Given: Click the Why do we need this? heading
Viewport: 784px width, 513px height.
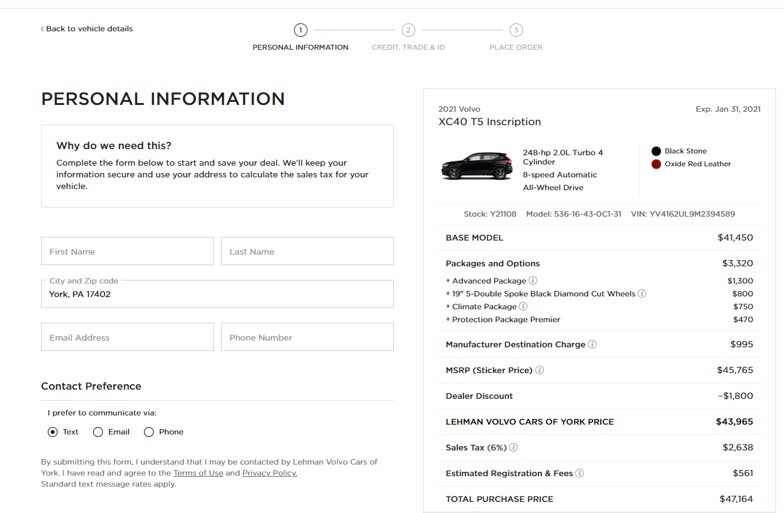Looking at the screenshot, I should [x=114, y=146].
